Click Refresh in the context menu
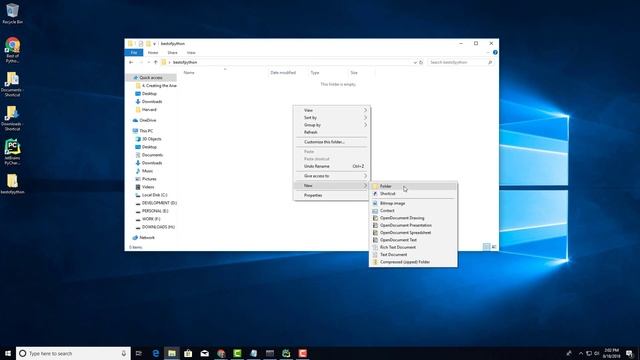The width and height of the screenshot is (640, 360). click(331, 132)
